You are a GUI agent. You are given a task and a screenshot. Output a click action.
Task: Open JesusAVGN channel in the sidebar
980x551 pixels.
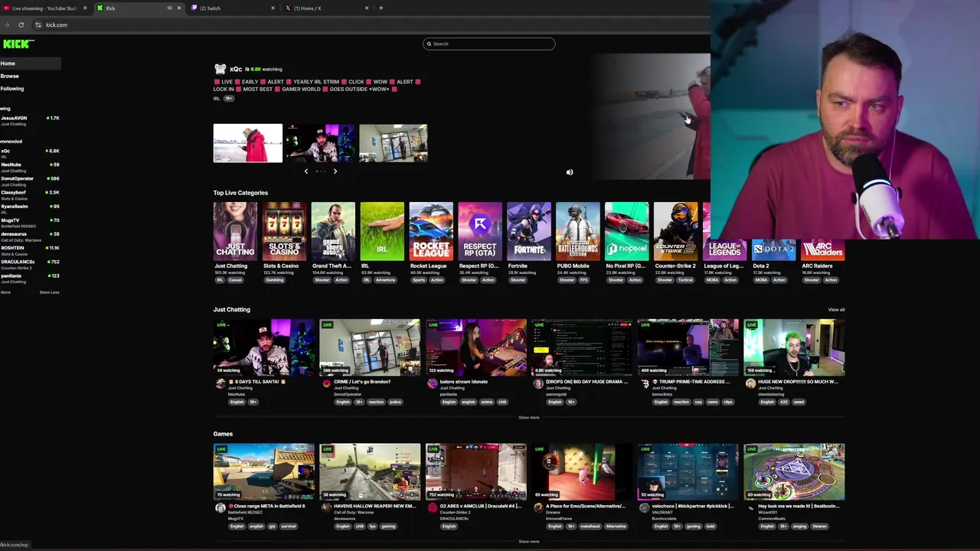pyautogui.click(x=31, y=120)
